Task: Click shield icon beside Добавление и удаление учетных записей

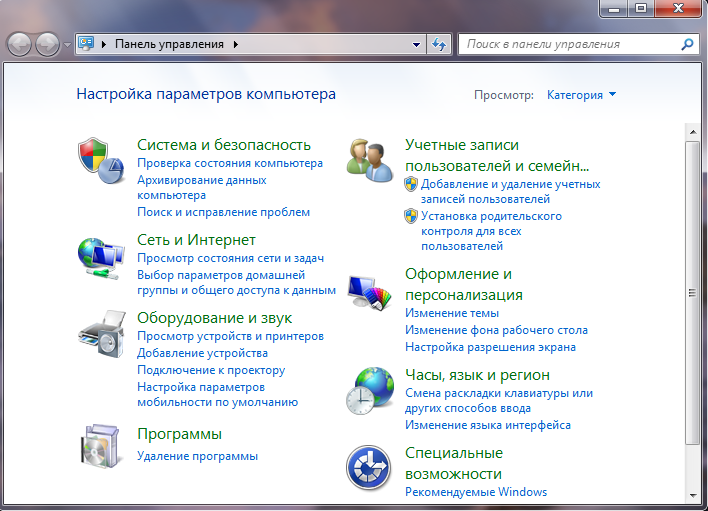Action: [x=411, y=184]
